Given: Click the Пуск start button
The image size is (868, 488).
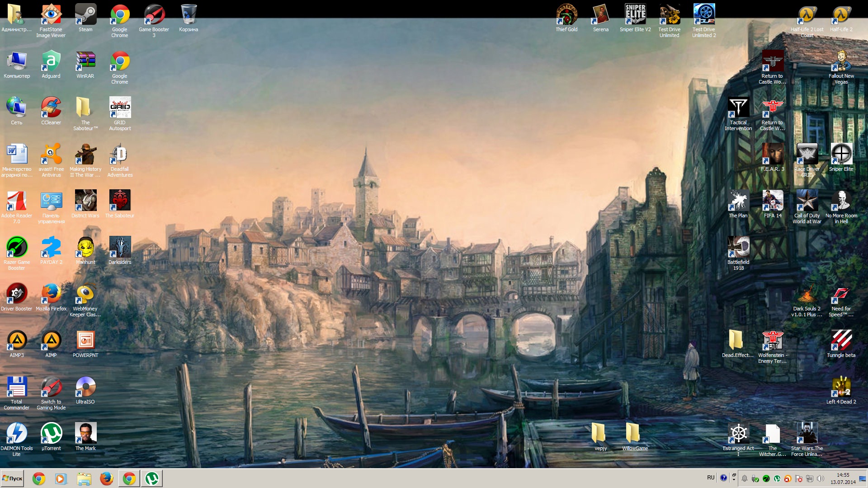Looking at the screenshot, I should point(13,478).
